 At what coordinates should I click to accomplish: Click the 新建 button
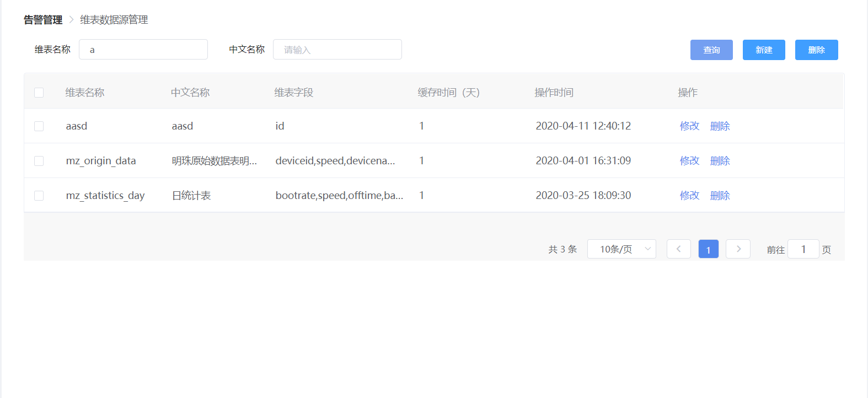click(764, 50)
